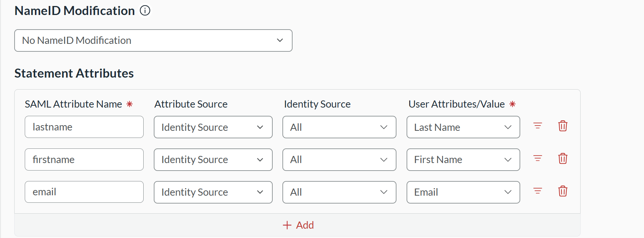
Task: Open the filter options for email row
Action: point(537,191)
